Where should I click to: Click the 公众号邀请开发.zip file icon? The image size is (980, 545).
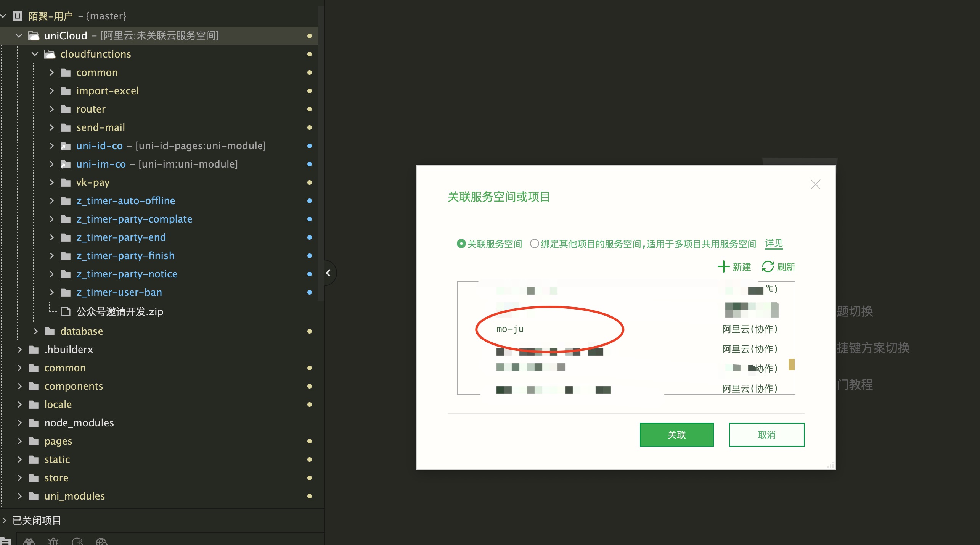click(x=66, y=312)
